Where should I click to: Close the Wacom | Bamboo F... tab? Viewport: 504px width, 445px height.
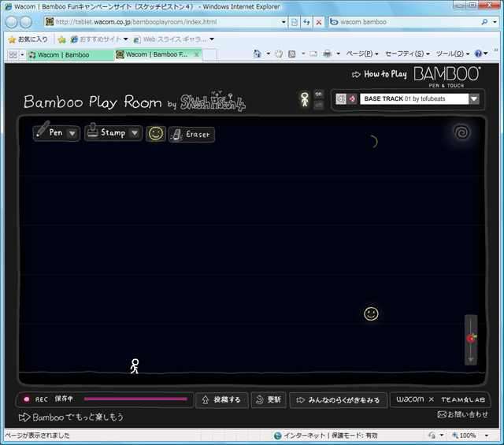[196, 54]
